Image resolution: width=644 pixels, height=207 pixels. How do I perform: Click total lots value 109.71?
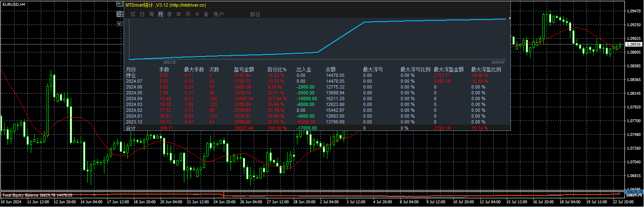click(166, 128)
